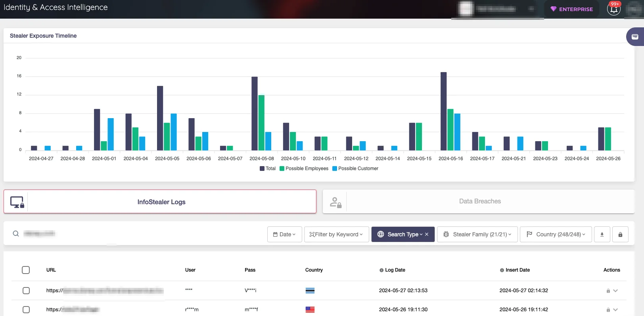
Task: Toggle the Possible Customer legend swatch
Action: click(335, 169)
